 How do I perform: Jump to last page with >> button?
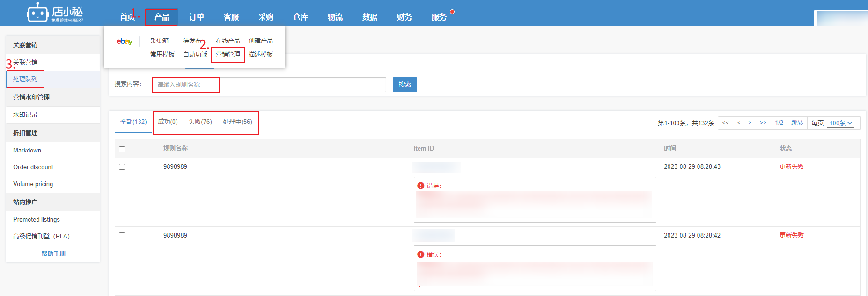pos(763,123)
